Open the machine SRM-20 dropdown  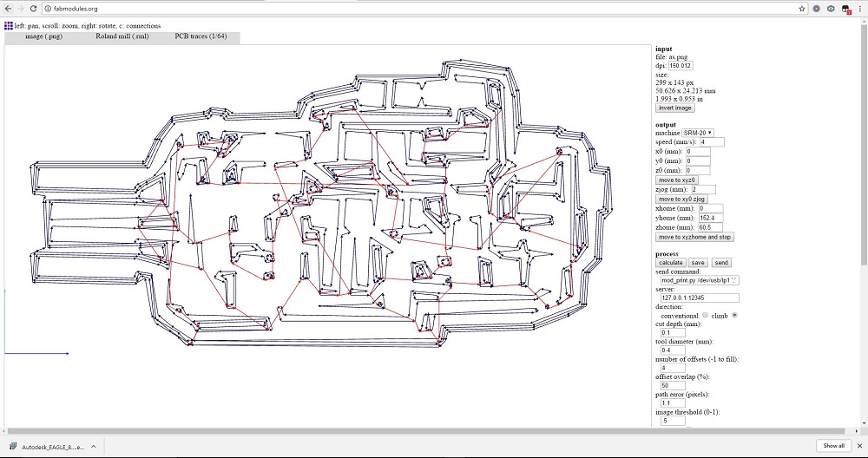697,133
